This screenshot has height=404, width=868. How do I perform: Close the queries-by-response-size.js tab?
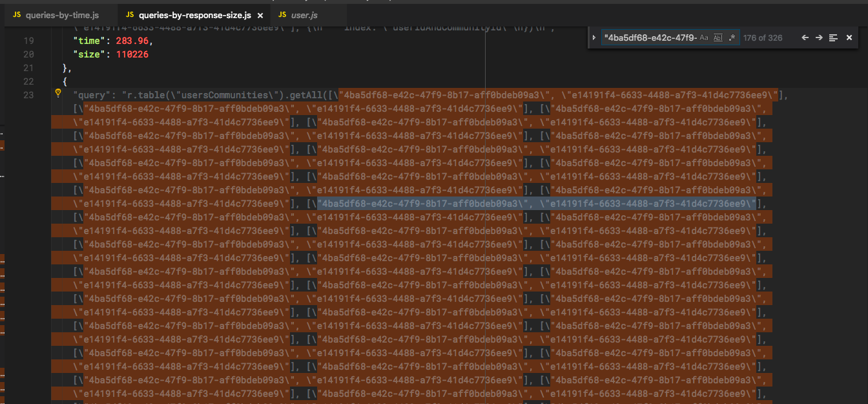260,15
